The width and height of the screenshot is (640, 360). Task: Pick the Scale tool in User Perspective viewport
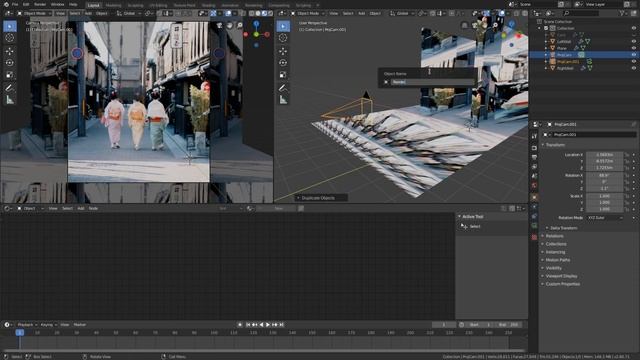pyautogui.click(x=283, y=75)
